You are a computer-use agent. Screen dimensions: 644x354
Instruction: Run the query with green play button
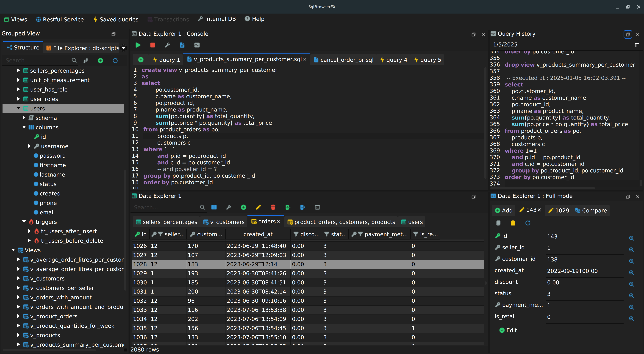click(x=138, y=45)
